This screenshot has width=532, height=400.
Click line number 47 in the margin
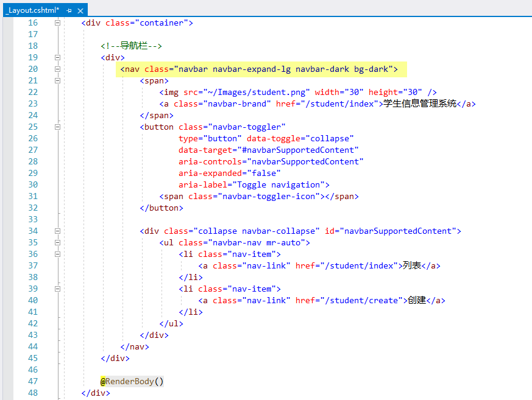tap(32, 381)
